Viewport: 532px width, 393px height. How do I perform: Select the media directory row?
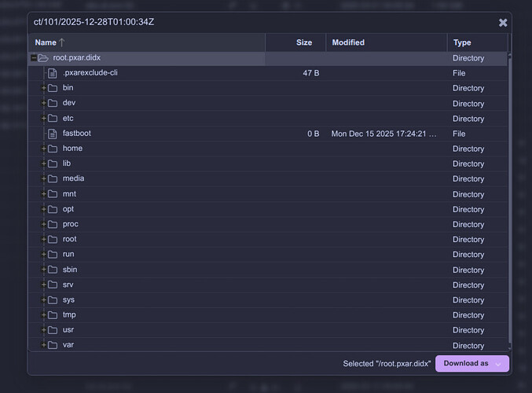tap(157, 178)
